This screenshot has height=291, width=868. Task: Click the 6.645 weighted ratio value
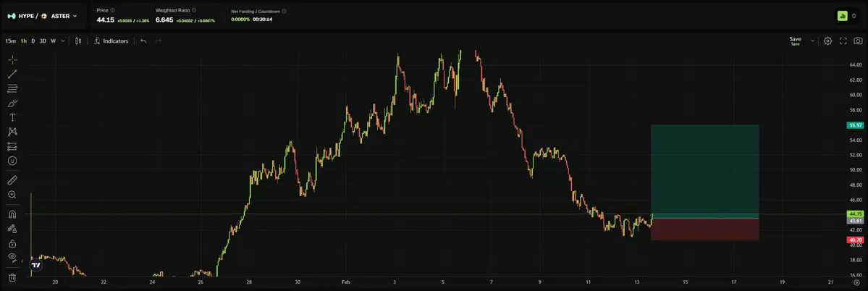164,20
